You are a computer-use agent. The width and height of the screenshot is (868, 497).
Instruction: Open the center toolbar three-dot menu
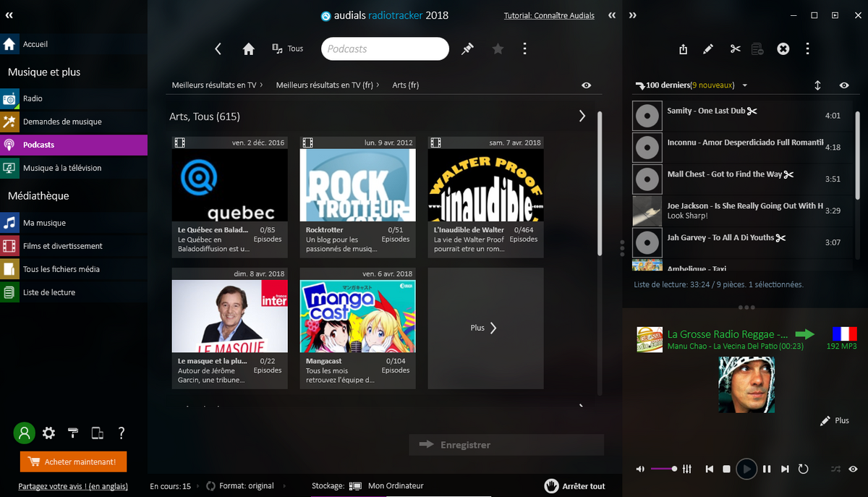tap(524, 49)
